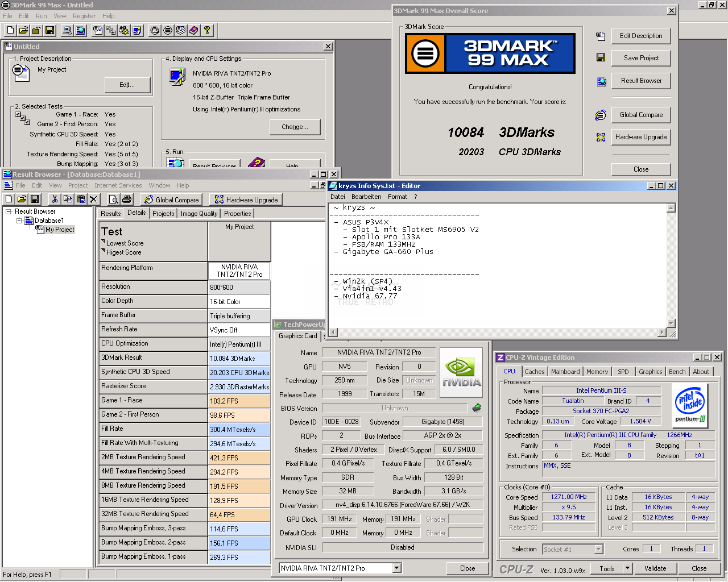Click floppy icon beside Save Project in score dialog
The height and width of the screenshot is (582, 728).
(x=601, y=57)
